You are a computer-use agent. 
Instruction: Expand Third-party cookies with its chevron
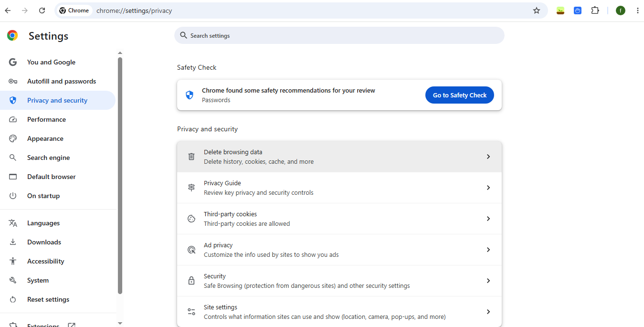tap(488, 219)
